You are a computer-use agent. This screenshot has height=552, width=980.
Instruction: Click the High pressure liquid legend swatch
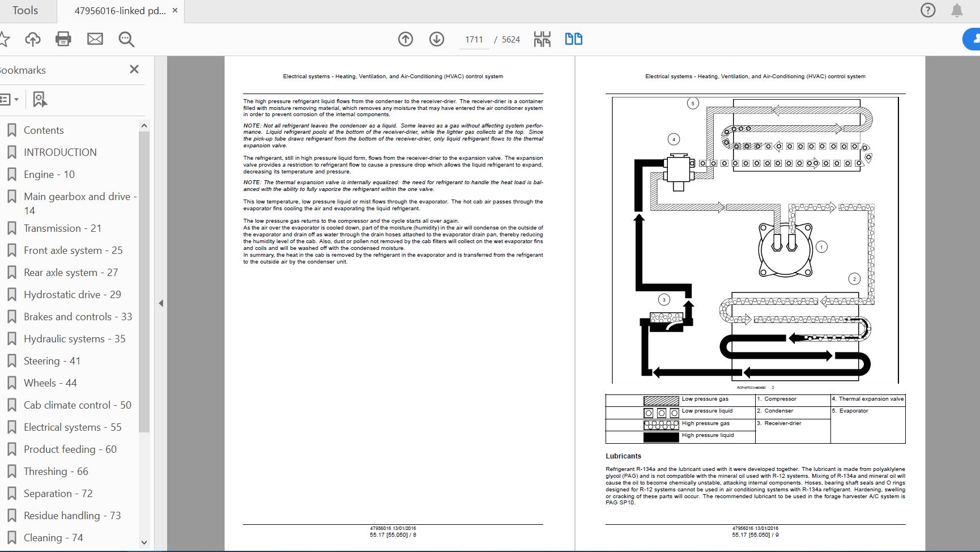(x=661, y=437)
